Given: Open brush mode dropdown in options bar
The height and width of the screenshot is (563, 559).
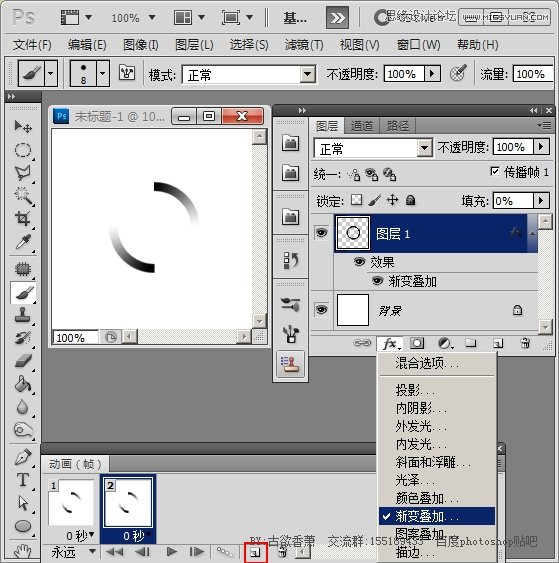Looking at the screenshot, I should point(308,75).
